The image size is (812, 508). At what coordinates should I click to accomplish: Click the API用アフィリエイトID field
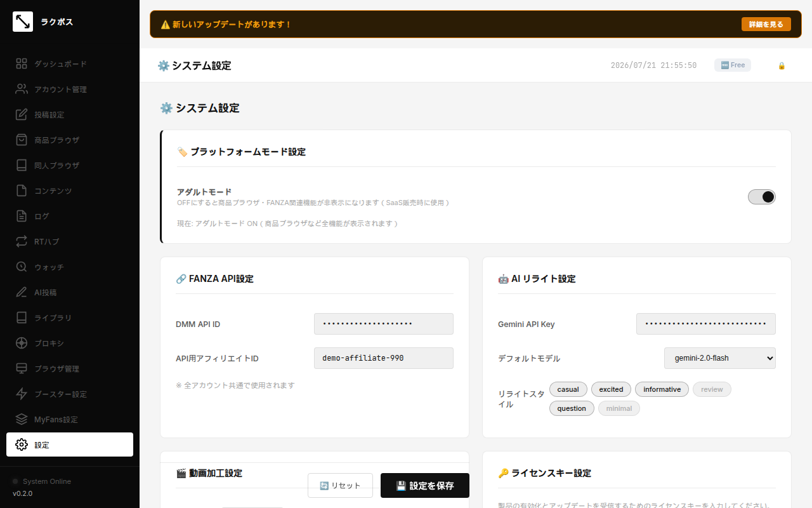pyautogui.click(x=384, y=358)
